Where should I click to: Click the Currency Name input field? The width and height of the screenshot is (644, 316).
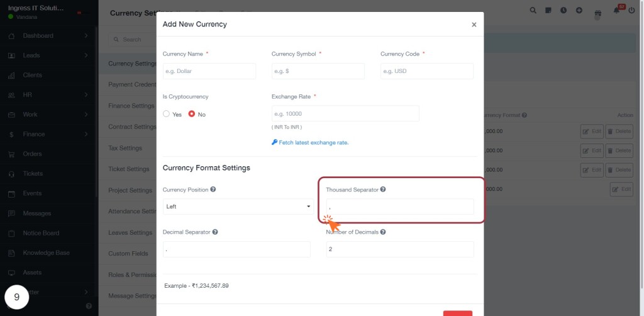click(209, 71)
